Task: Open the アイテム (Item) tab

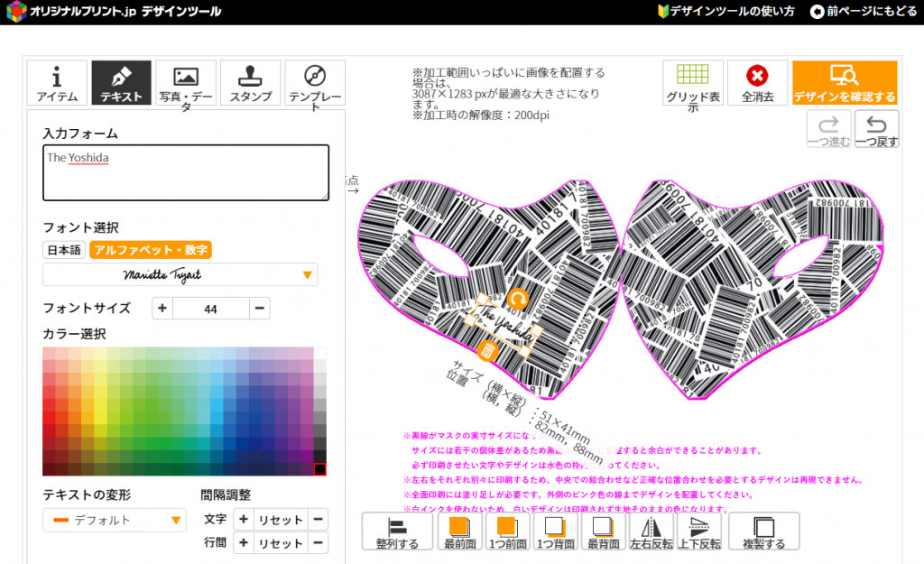Action: (57, 82)
